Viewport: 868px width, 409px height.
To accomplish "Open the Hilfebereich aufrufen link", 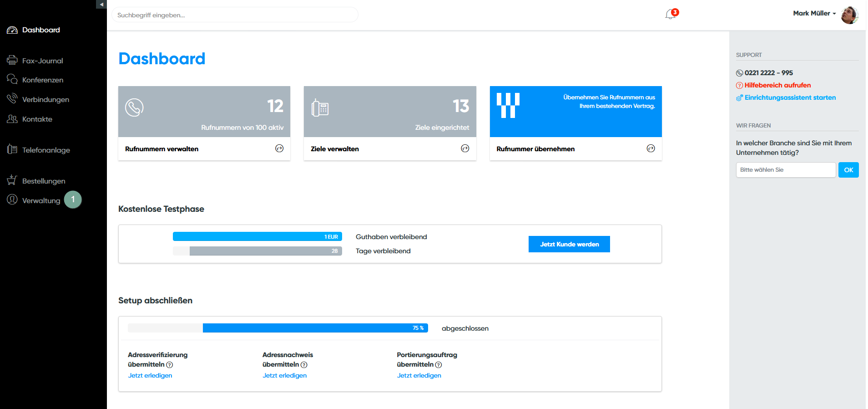I will (x=777, y=85).
